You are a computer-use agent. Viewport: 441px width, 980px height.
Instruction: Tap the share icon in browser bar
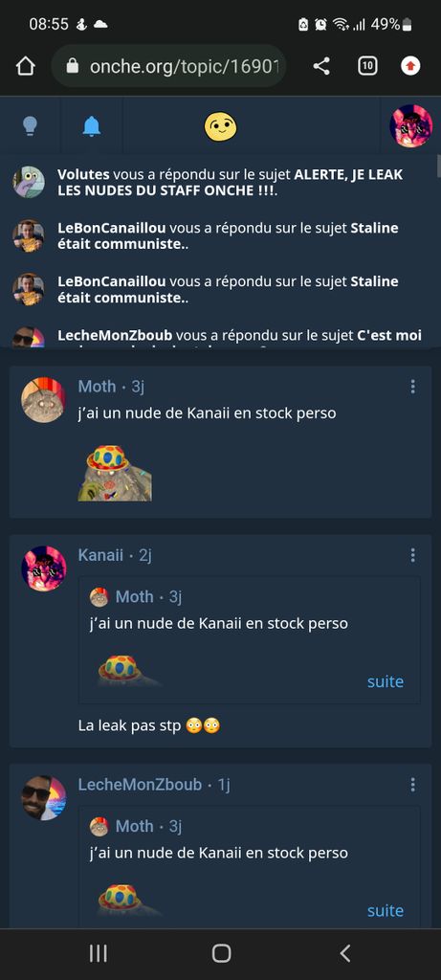(x=321, y=66)
